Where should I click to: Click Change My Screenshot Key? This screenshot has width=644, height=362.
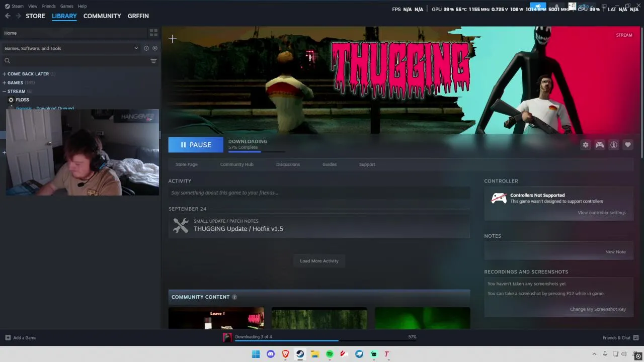click(598, 309)
